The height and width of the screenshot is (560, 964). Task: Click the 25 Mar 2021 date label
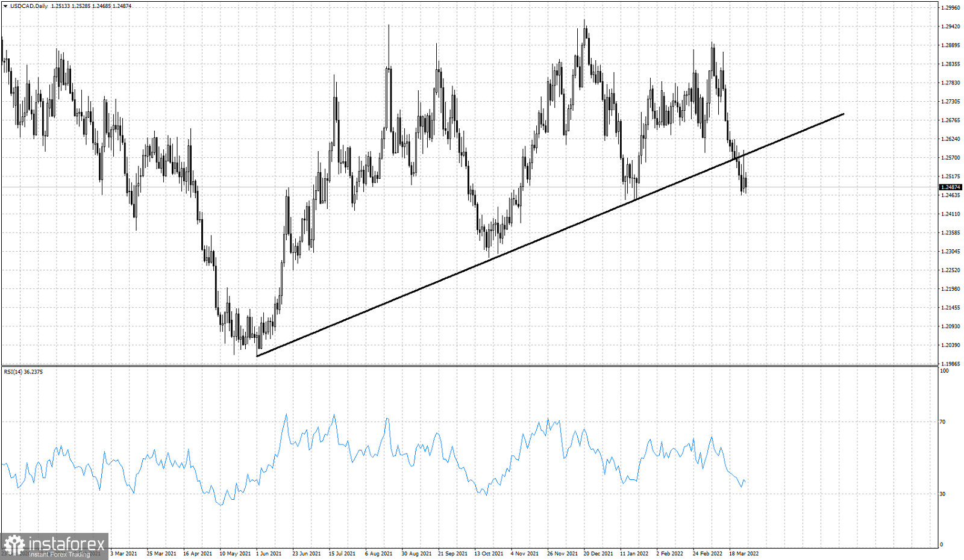(x=161, y=553)
